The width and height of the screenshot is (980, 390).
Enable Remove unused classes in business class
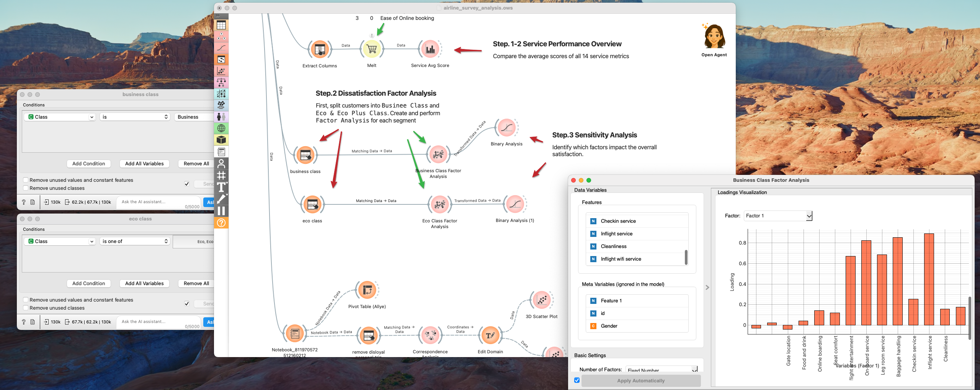(26, 188)
